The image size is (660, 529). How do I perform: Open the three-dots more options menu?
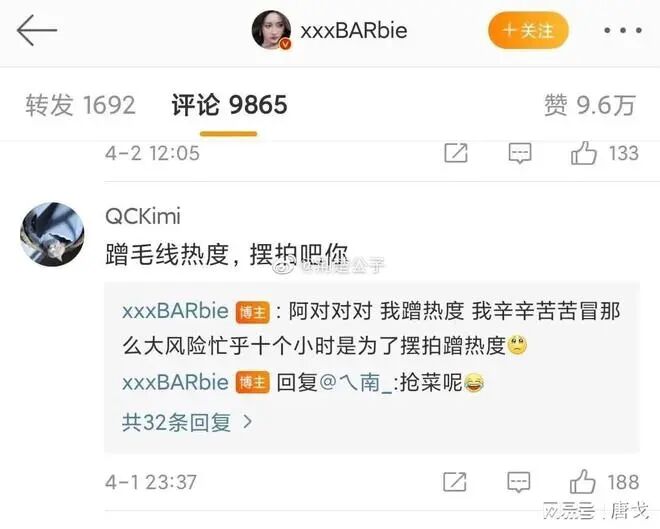(x=623, y=30)
